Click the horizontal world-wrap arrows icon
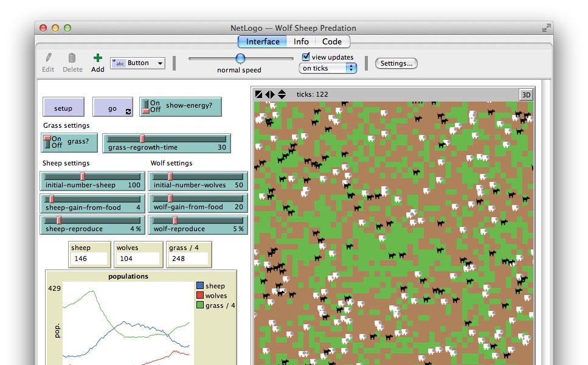 point(270,94)
